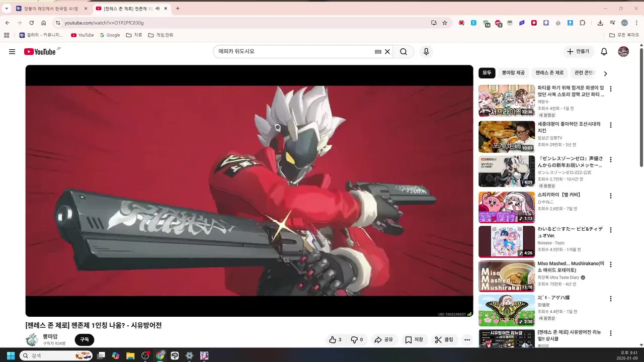Start voice search with the microphone icon

(x=426, y=52)
